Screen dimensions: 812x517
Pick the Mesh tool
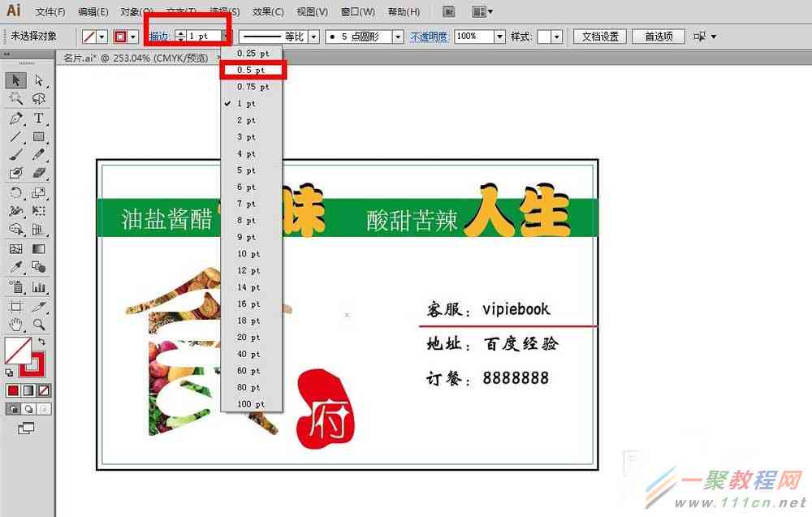coord(15,249)
